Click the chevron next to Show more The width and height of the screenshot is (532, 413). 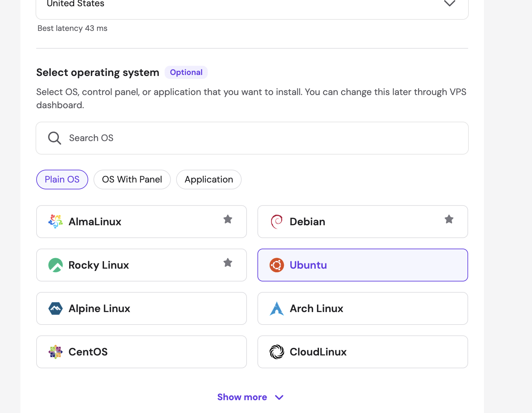279,398
